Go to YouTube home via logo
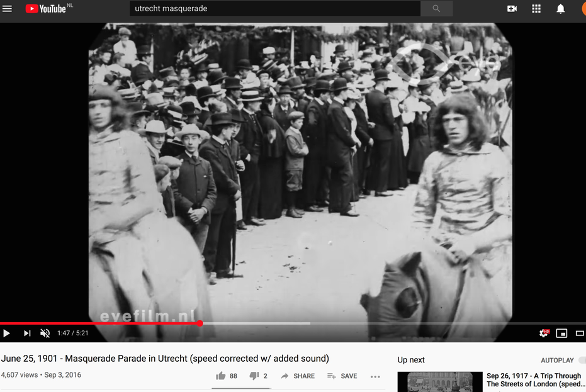 (x=46, y=9)
